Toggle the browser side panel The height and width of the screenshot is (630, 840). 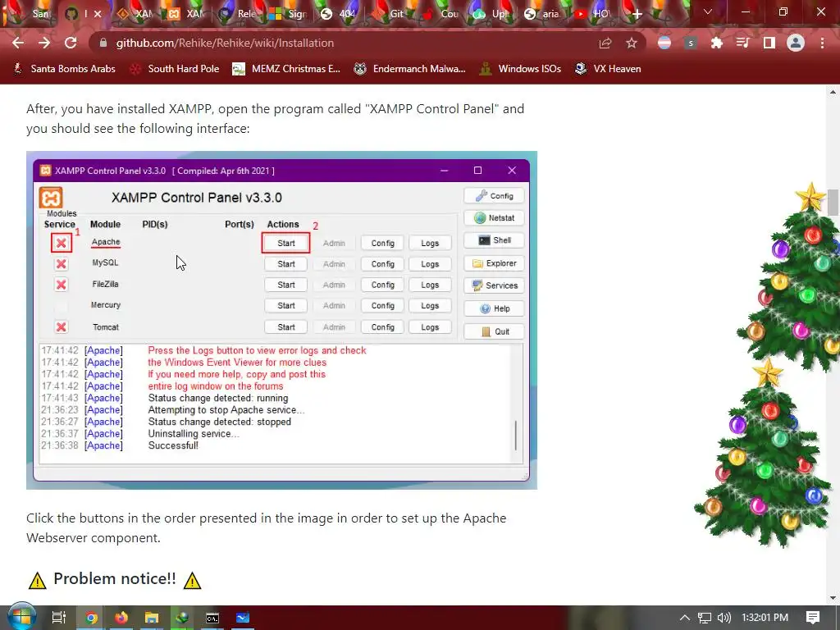point(769,43)
